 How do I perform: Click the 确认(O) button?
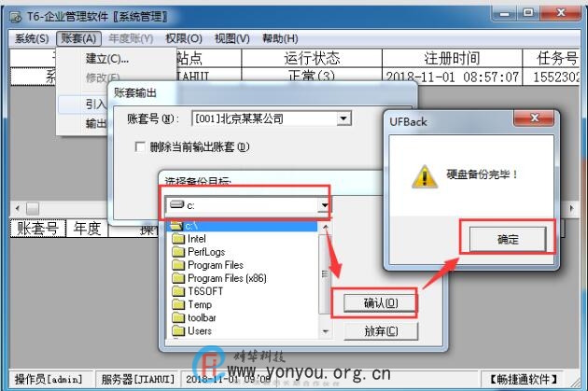[x=380, y=303]
